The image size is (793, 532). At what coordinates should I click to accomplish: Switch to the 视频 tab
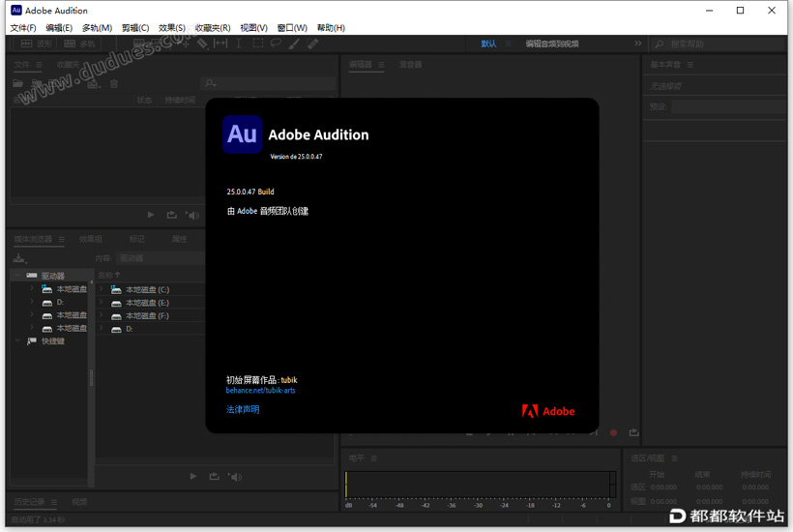tap(79, 502)
